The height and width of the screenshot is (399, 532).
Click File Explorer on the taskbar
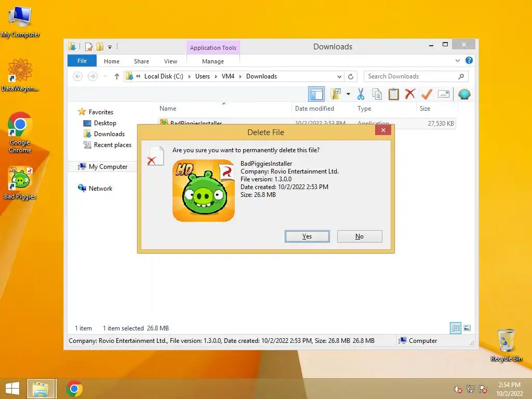point(41,389)
